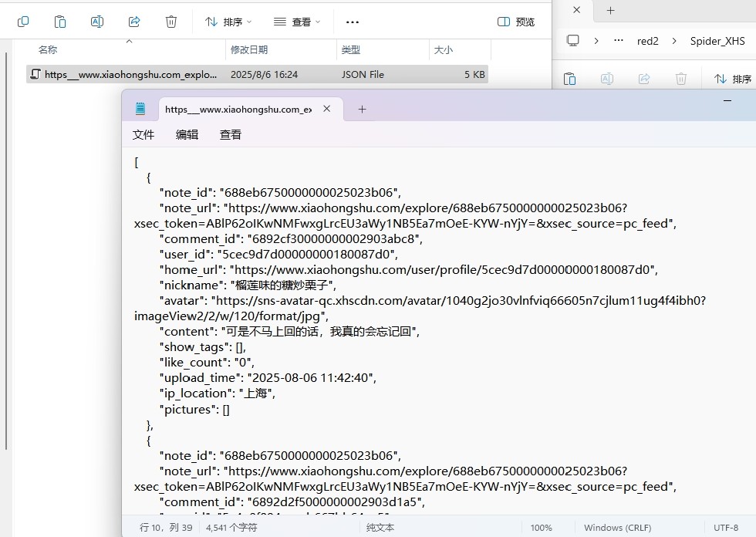Open the 查看 view dropdown in left Explorer
This screenshot has height=537, width=756.
tap(297, 22)
